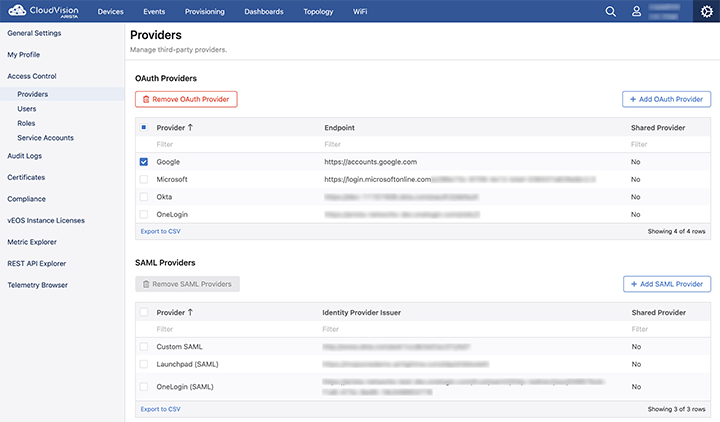720x422 pixels.
Task: Open the settings gear icon
Action: [x=706, y=11]
